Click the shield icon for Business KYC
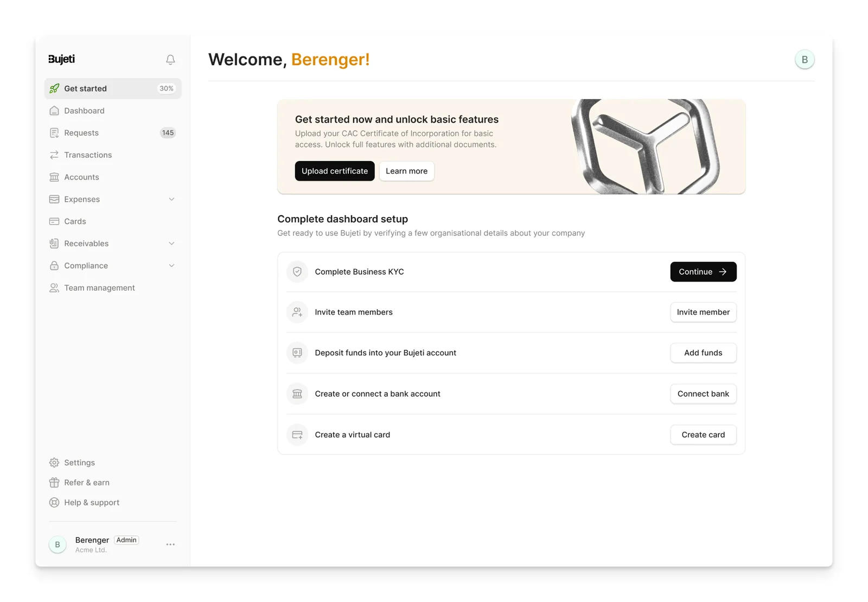868x602 pixels. click(x=297, y=272)
